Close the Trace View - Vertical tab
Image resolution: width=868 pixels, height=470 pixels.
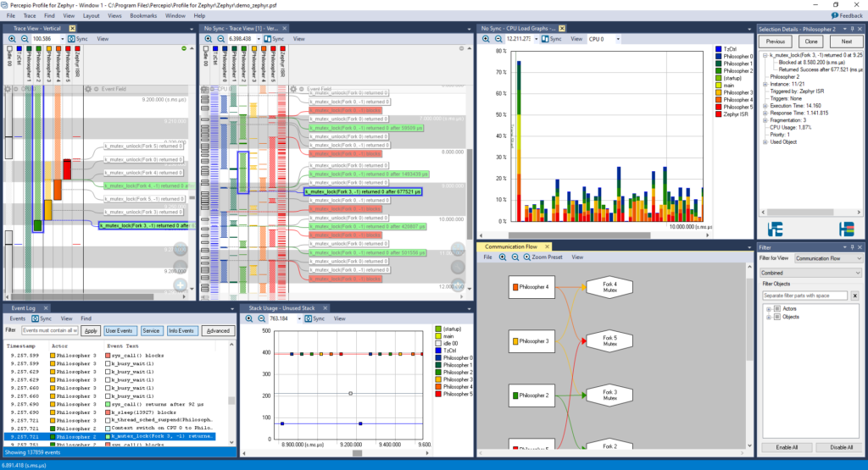coord(72,28)
